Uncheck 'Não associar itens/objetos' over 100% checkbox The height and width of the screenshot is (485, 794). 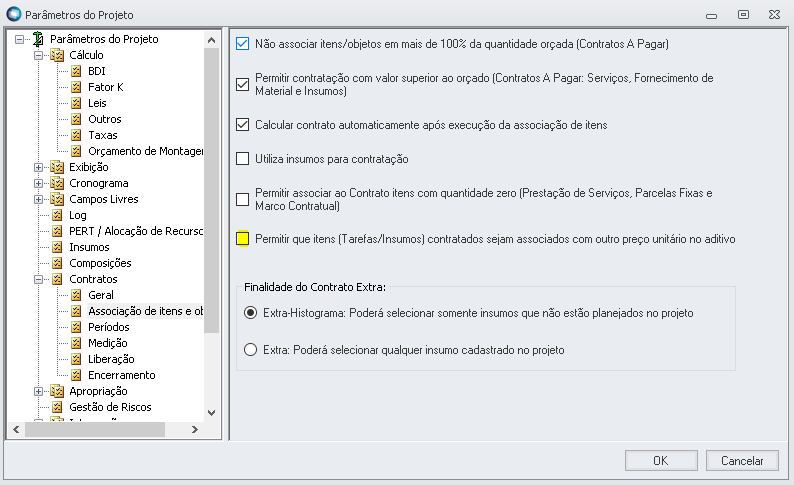coord(242,43)
